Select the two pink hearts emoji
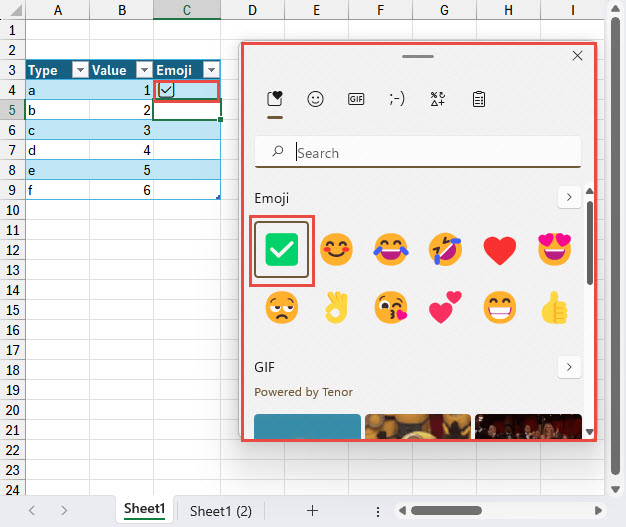The width and height of the screenshot is (626, 527). [x=445, y=307]
